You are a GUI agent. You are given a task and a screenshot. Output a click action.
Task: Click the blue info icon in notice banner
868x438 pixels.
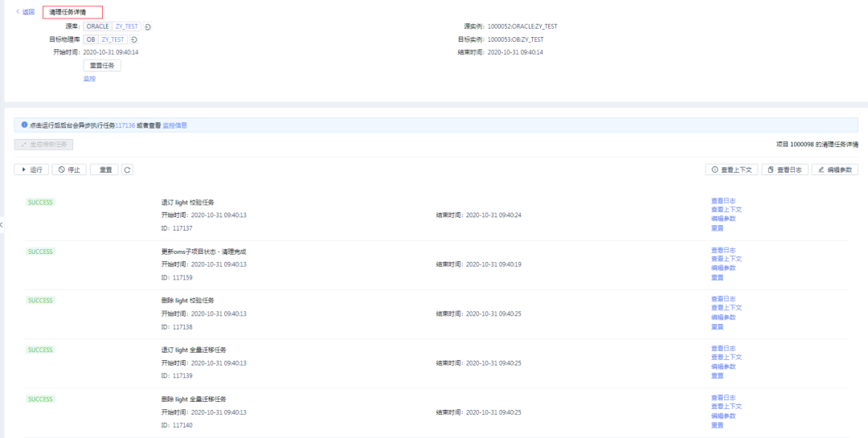[24, 125]
